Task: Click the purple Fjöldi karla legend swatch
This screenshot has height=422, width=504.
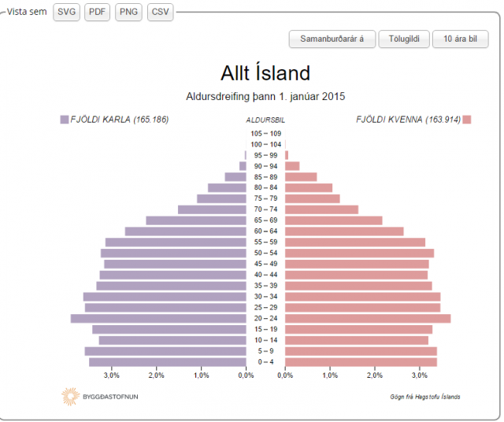Action: pyautogui.click(x=65, y=120)
